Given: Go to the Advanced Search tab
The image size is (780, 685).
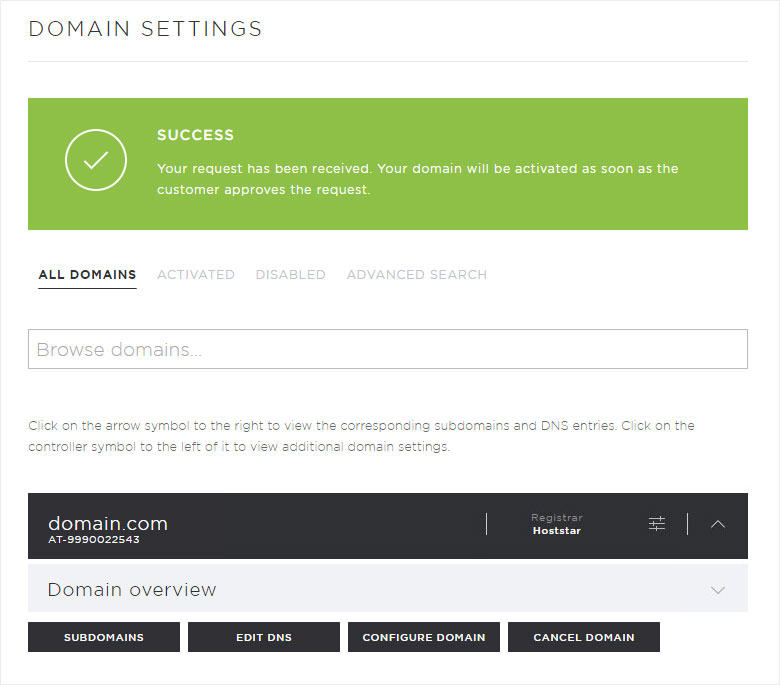Looking at the screenshot, I should click(417, 275).
